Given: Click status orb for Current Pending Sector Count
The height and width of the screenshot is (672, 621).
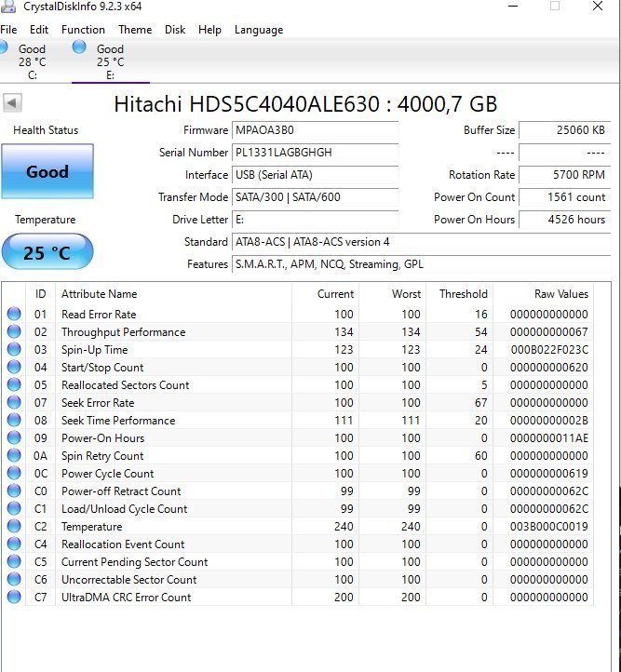Looking at the screenshot, I should [x=14, y=561].
